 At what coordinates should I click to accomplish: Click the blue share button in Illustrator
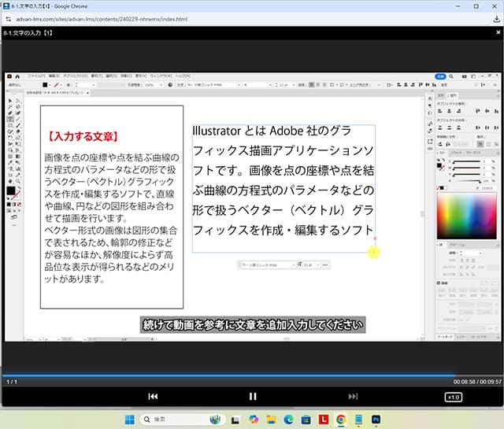point(440,76)
